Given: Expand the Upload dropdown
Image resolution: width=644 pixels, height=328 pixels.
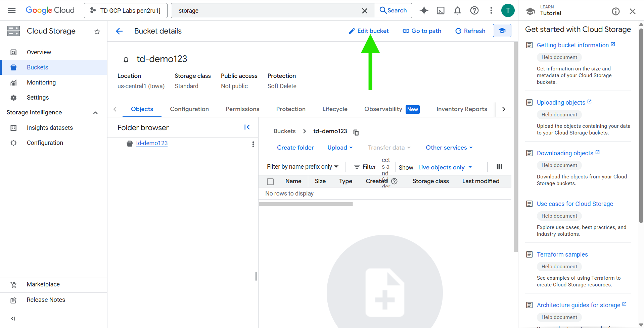Looking at the screenshot, I should click(340, 148).
